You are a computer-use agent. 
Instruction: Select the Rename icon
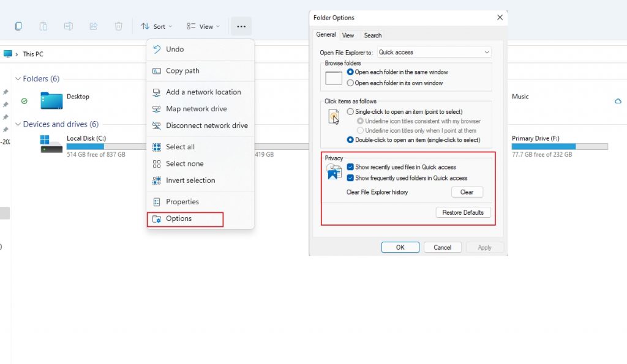click(x=67, y=26)
